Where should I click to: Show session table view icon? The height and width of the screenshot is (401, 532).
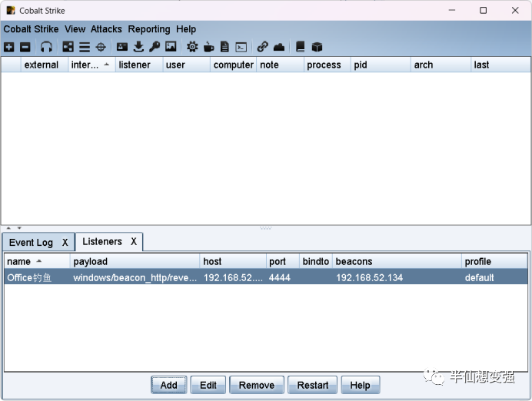85,47
